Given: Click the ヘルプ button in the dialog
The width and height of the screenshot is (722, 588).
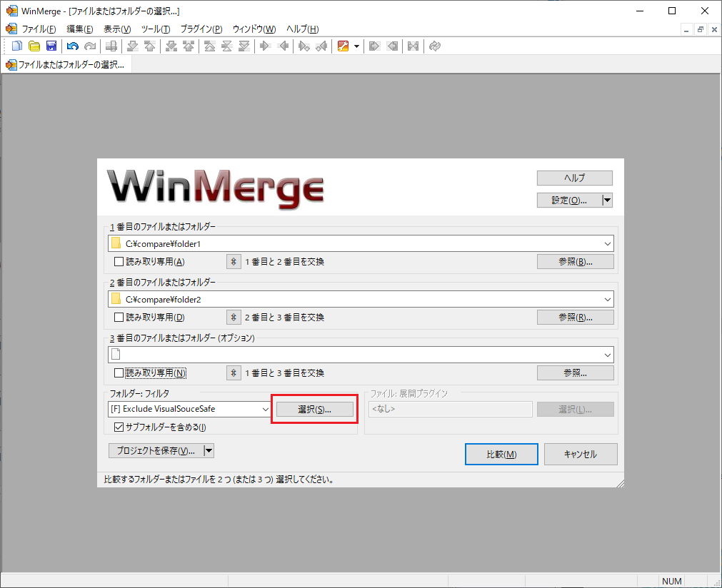Looking at the screenshot, I should pyautogui.click(x=575, y=178).
